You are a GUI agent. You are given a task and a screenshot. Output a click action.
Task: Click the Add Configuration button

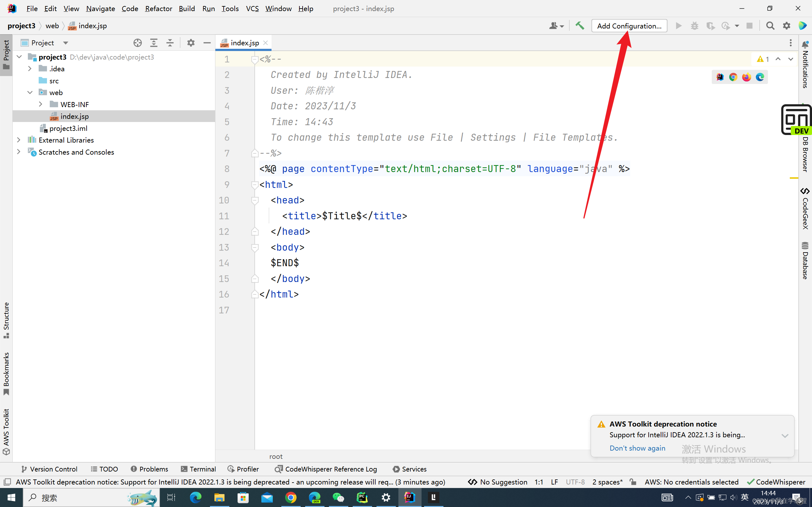(629, 26)
